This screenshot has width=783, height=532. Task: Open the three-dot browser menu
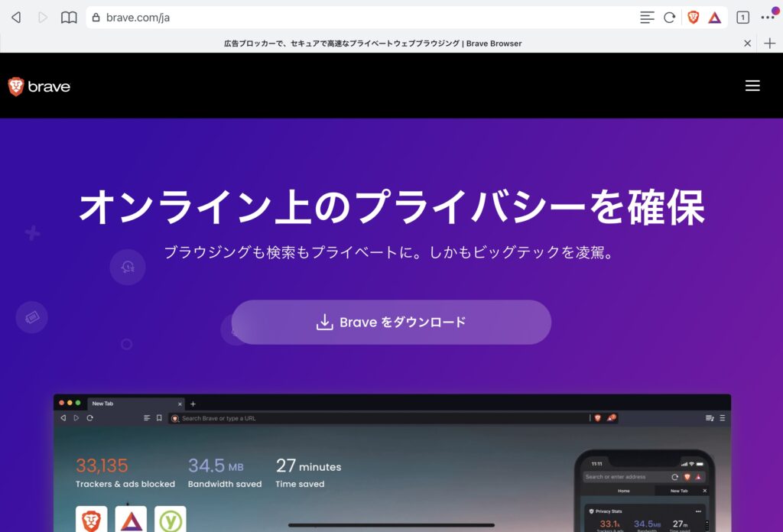768,18
